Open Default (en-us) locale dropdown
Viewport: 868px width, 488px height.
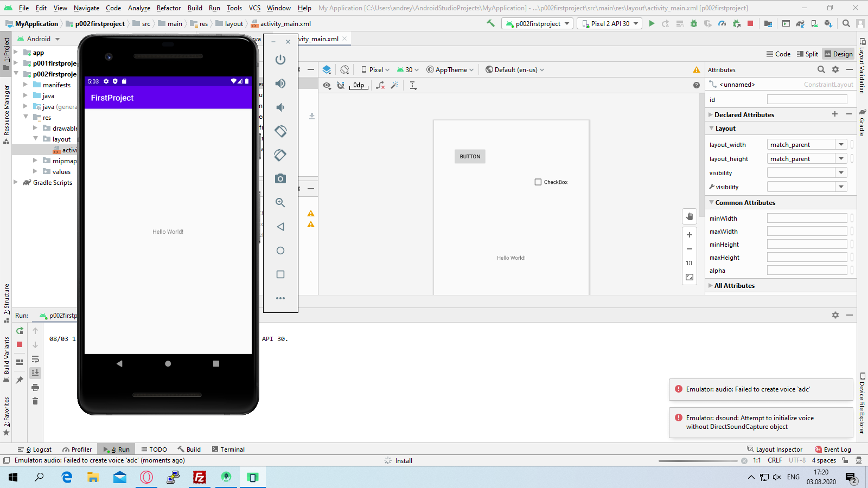515,69
